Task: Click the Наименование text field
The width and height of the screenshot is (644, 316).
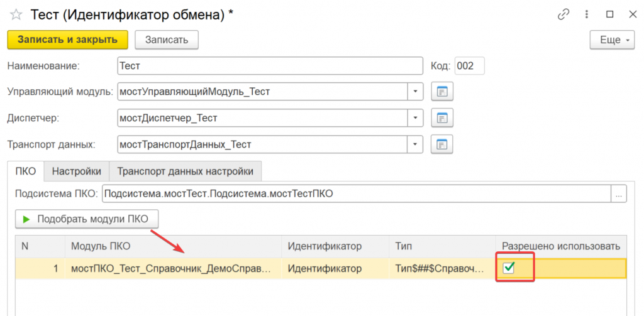Action: [x=270, y=66]
